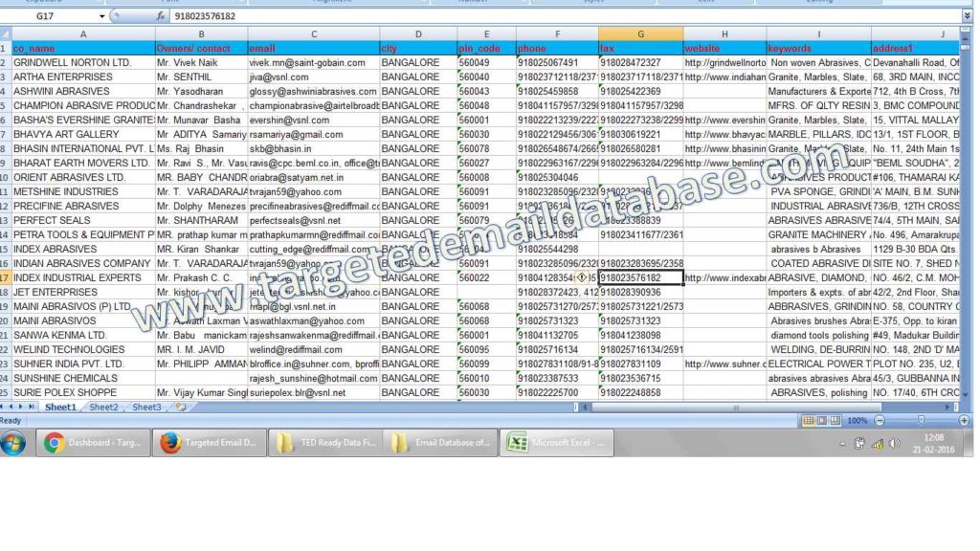Open the Microsoft Excel taskbar item

[558, 443]
